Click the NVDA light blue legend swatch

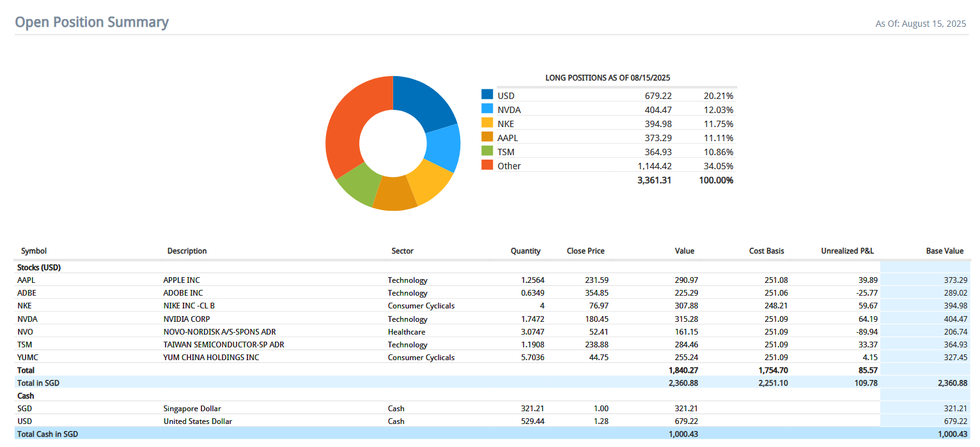[487, 109]
